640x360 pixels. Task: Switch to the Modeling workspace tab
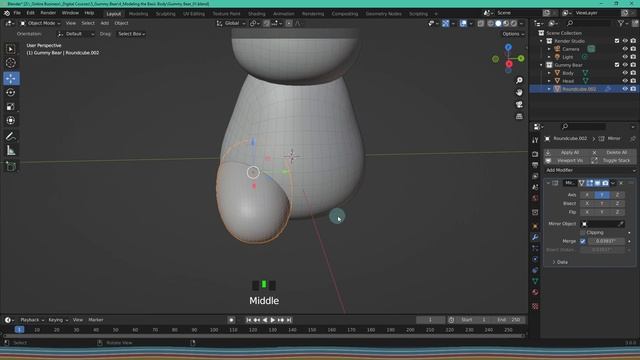138,13
